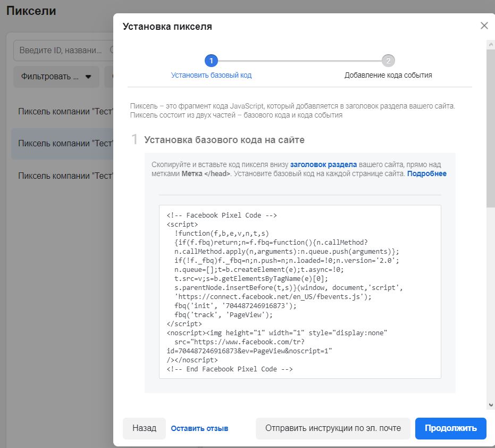Click 'Отправить инструкции по эл. почте' button
This screenshot has width=495, height=448.
[x=333, y=428]
